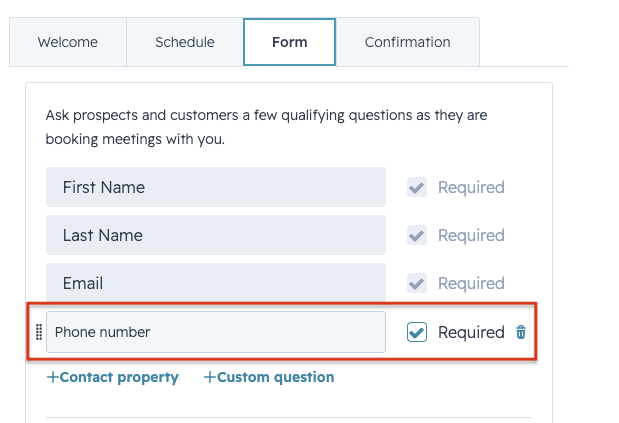Click the plus icon before Custom question

(210, 377)
